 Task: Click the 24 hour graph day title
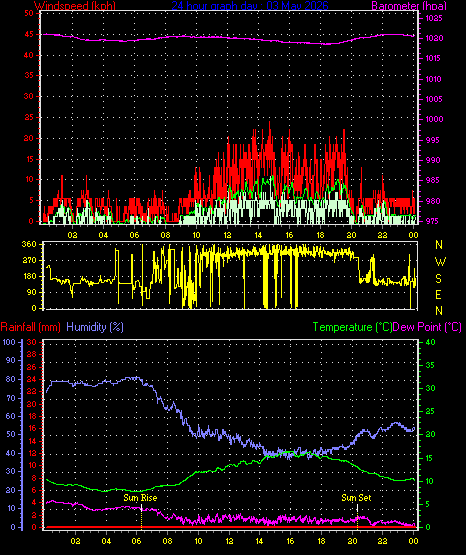coord(250,6)
